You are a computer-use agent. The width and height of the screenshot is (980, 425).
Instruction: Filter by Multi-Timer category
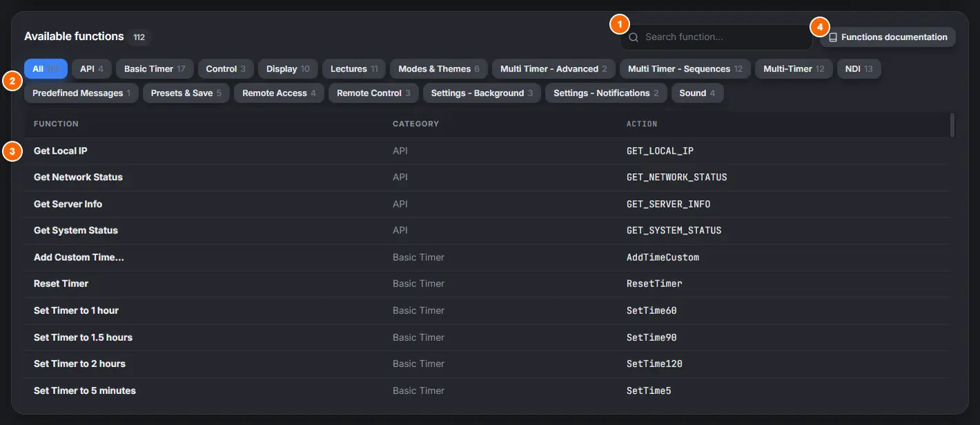pos(794,69)
